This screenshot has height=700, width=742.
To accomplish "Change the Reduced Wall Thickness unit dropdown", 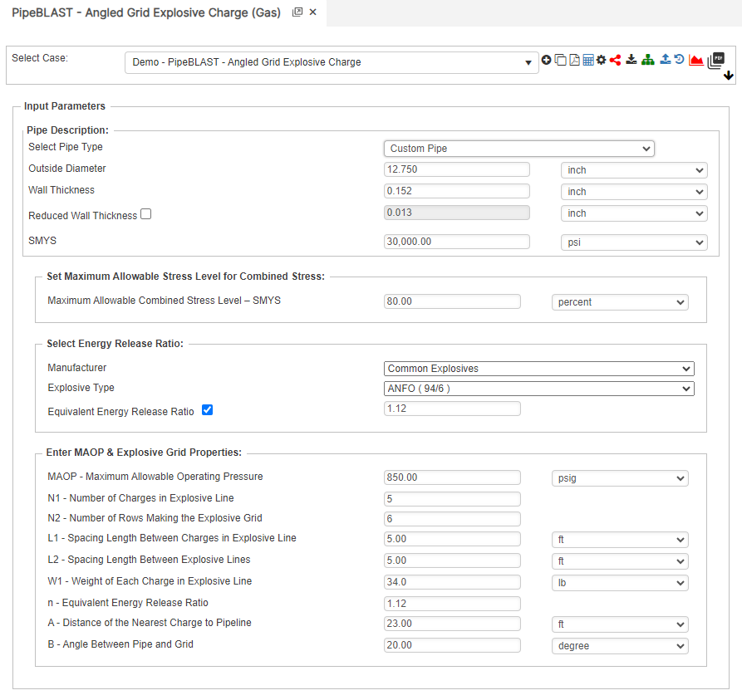I will click(634, 213).
